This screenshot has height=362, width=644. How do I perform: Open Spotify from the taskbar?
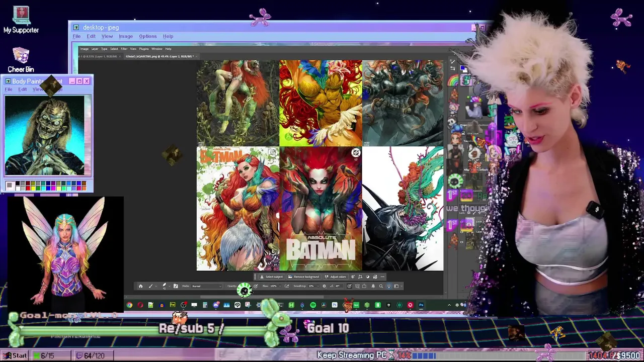(313, 305)
